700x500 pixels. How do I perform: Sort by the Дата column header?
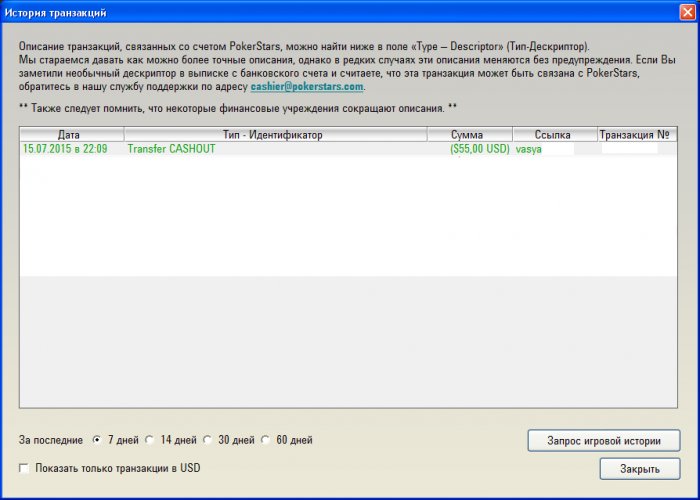pyautogui.click(x=71, y=135)
